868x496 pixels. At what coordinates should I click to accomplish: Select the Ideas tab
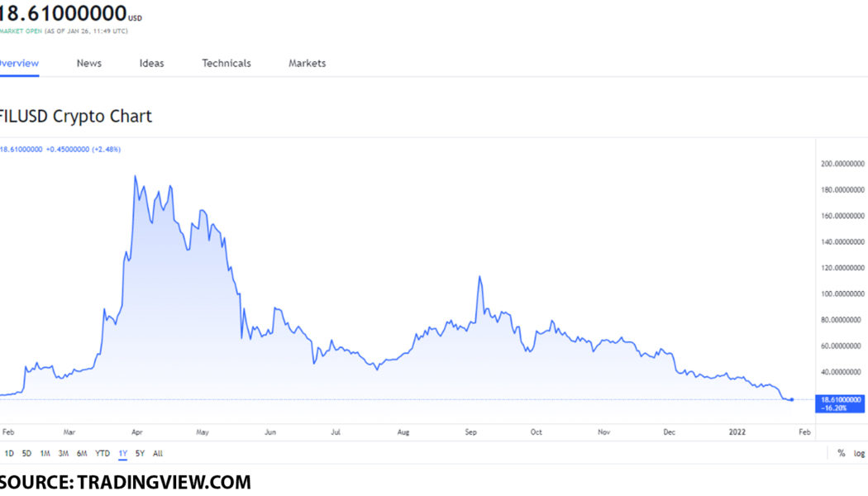coord(151,63)
